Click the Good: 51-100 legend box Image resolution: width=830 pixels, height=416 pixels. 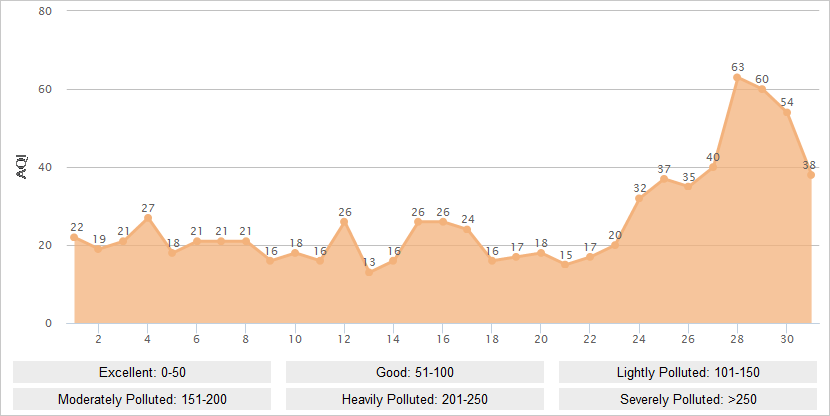point(415,372)
